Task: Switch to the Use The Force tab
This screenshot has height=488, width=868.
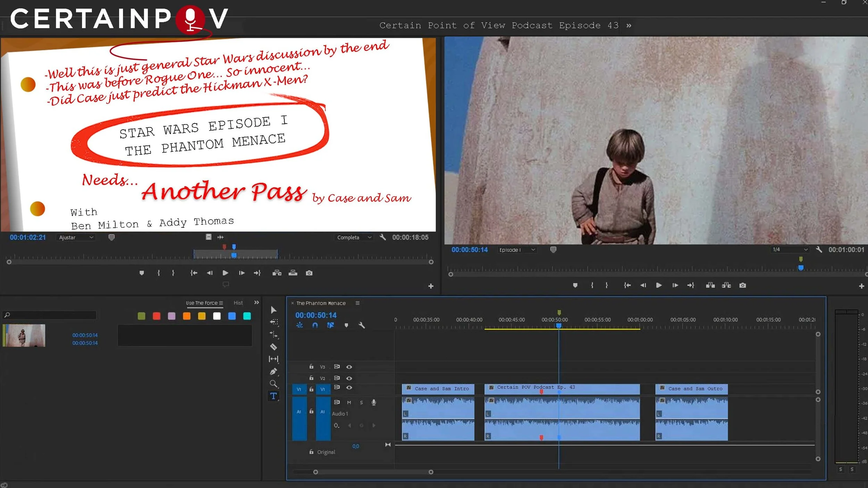Action: [x=202, y=303]
